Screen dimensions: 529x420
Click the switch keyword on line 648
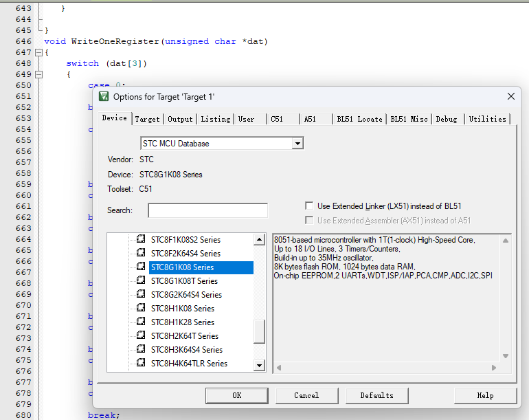tap(82, 63)
